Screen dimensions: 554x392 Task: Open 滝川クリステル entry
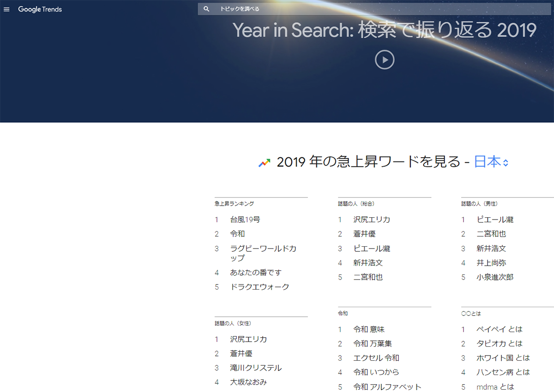click(x=256, y=368)
